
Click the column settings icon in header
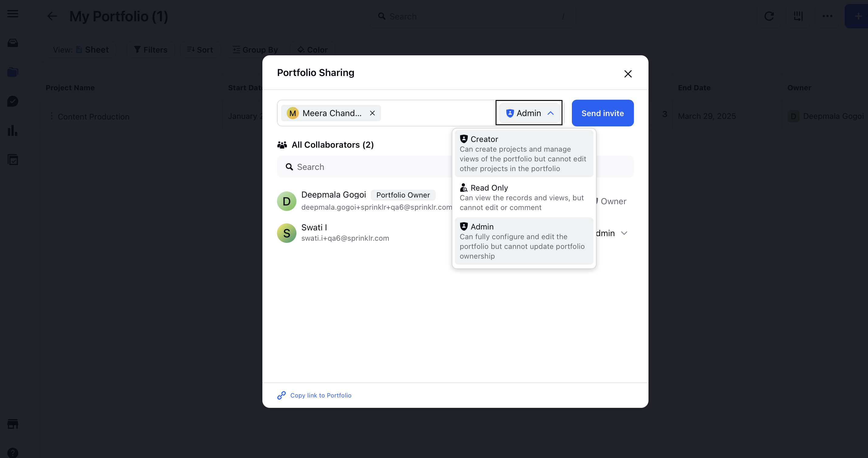tap(798, 16)
